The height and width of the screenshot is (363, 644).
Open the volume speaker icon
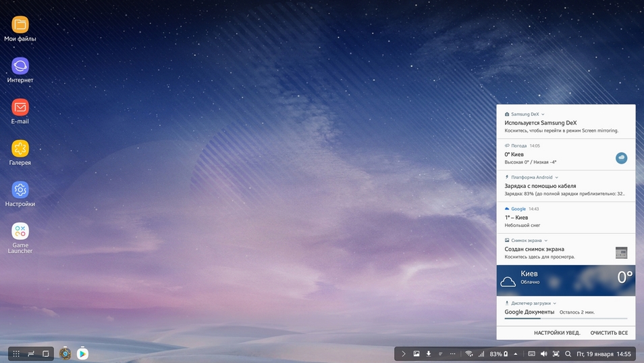[544, 354]
